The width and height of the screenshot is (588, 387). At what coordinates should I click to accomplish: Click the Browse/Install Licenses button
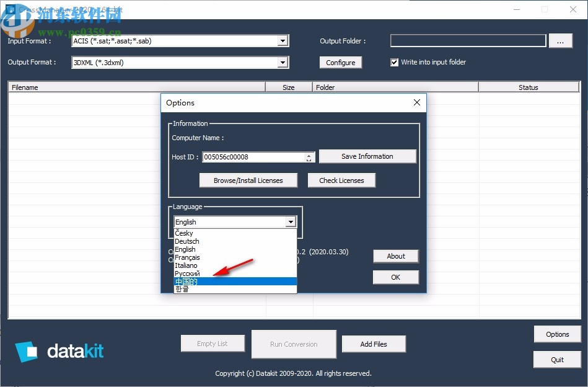[x=248, y=180]
